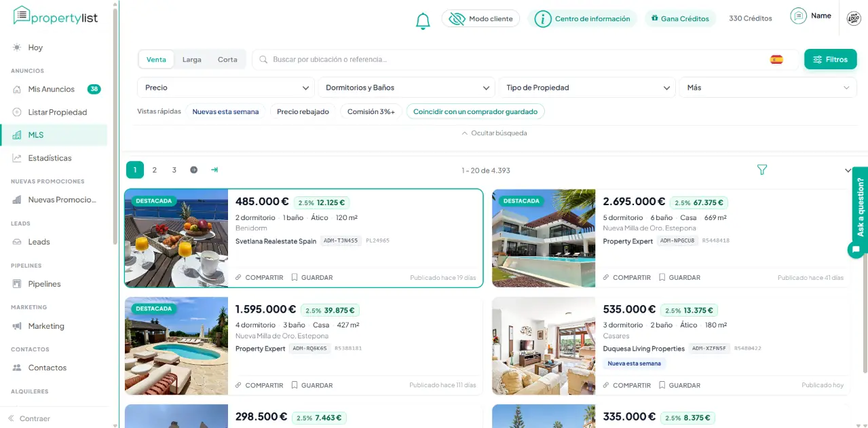This screenshot has width=868, height=428.
Task: Share the 1.595.000 € listing
Action: (259, 385)
